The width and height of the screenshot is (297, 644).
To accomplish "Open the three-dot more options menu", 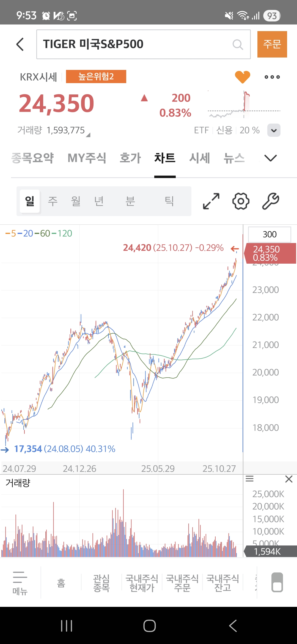I will (272, 77).
